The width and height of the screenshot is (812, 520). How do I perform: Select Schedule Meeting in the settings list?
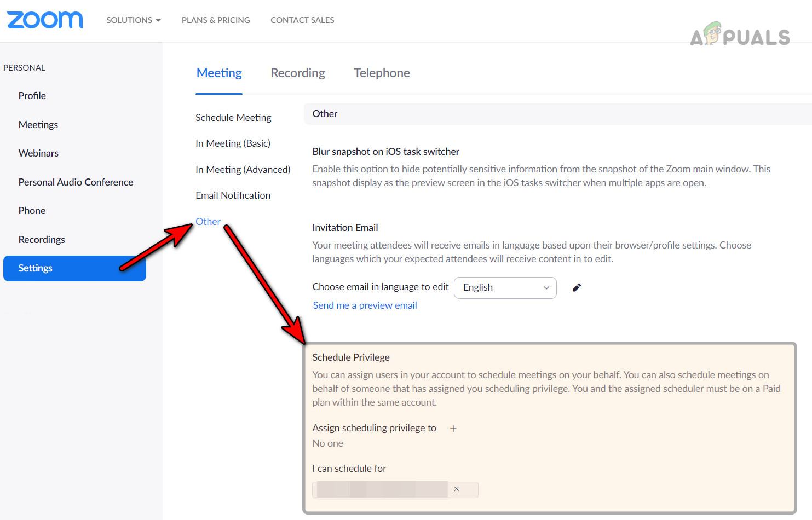[x=233, y=117]
